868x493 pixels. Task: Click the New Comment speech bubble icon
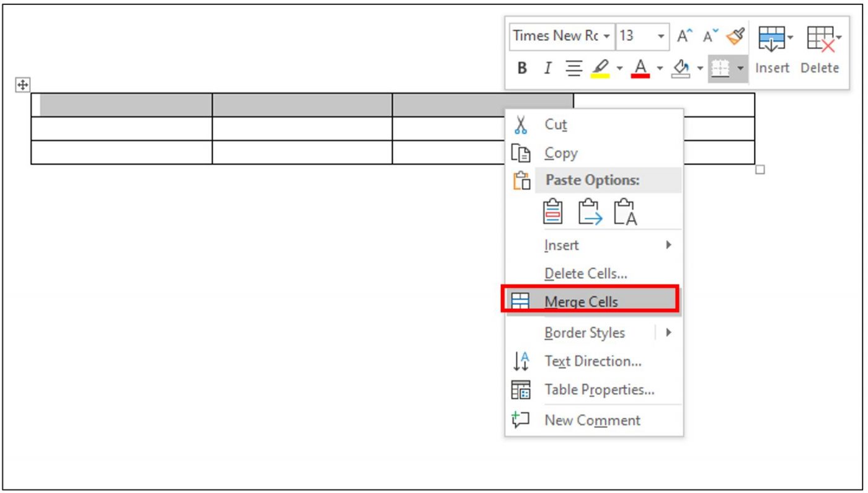point(520,419)
